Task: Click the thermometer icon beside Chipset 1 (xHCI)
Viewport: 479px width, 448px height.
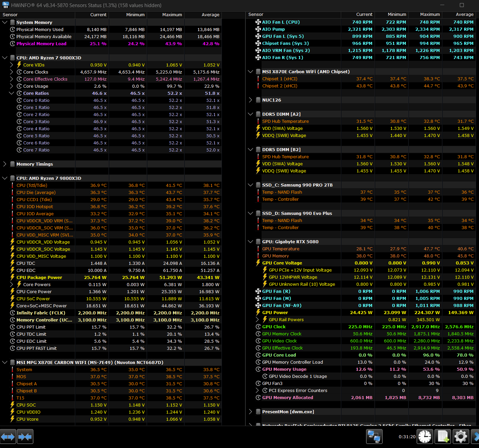Action: coord(258,79)
